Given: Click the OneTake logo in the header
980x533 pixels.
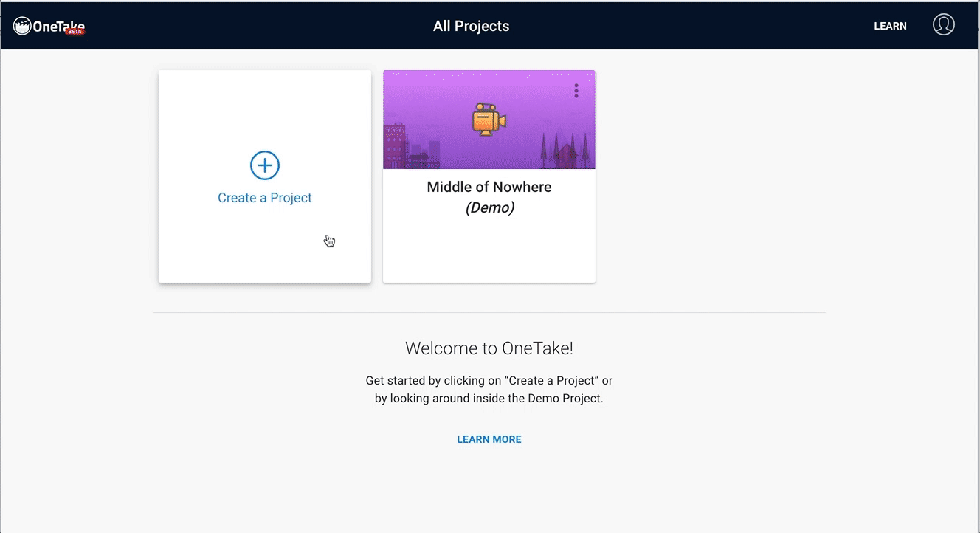Looking at the screenshot, I should (49, 27).
